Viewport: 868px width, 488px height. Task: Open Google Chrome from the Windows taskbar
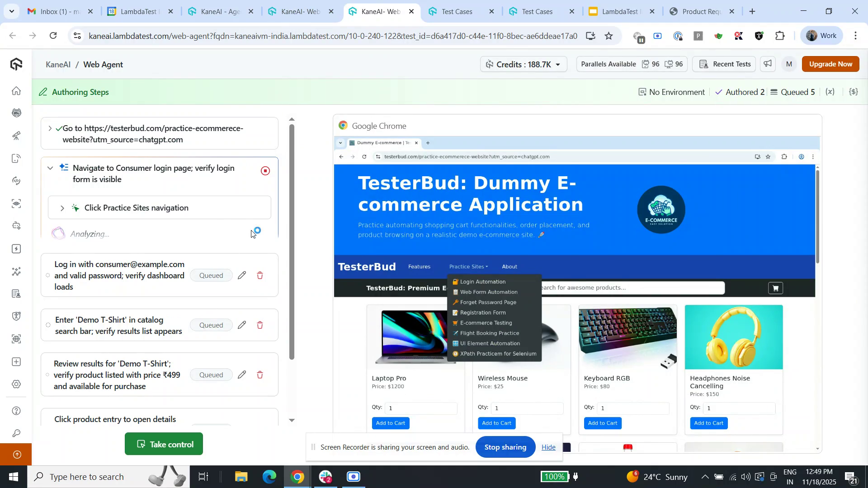coord(297,476)
